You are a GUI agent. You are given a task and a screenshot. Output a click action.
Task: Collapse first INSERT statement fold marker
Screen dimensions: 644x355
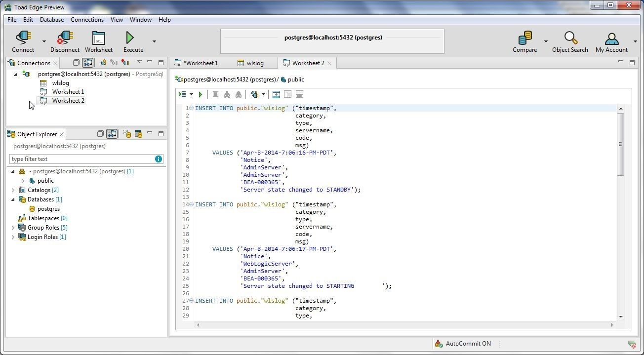point(191,108)
